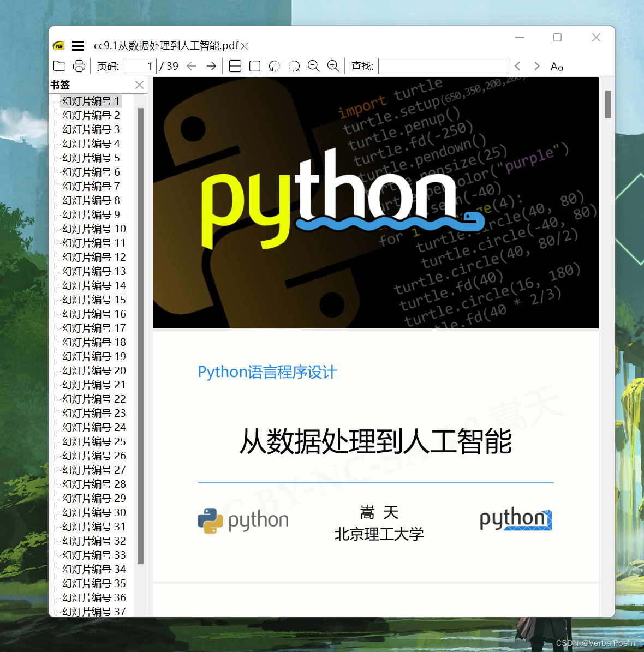
Task: Select bookmark 幻灯片编号 16
Action: pyautogui.click(x=94, y=314)
